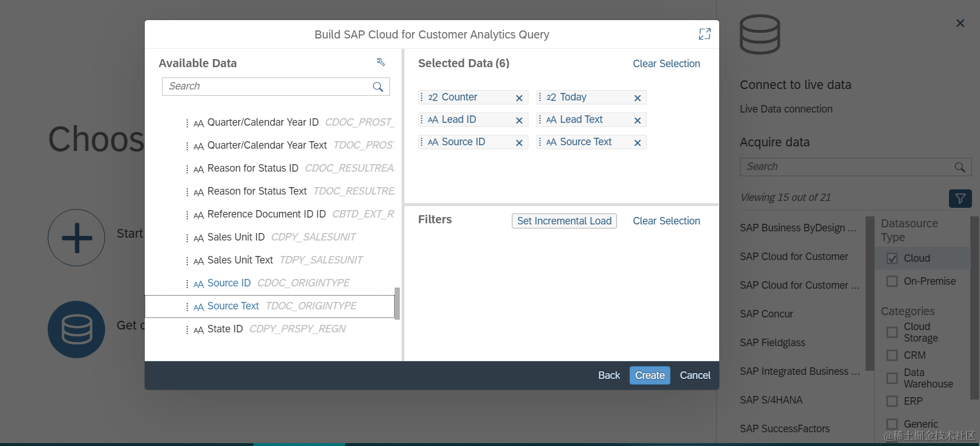Remove Today from Selected Data

(637, 98)
